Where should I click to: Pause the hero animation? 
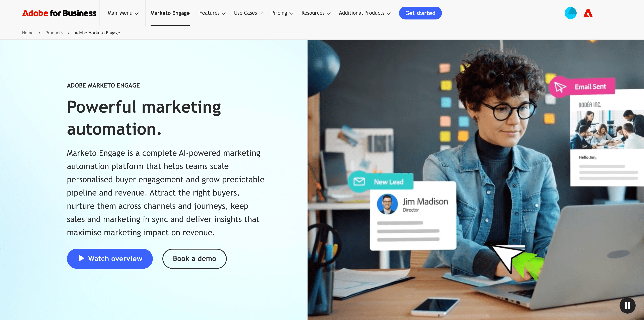[x=627, y=306]
